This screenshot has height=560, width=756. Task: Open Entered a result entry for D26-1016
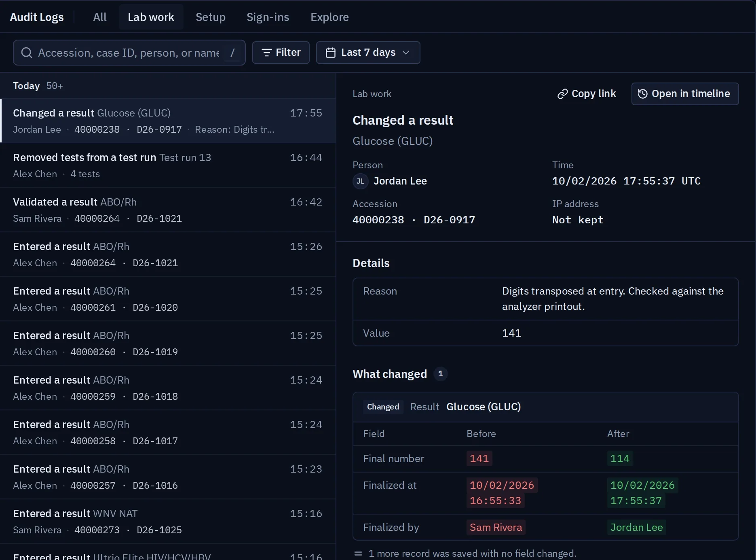[168, 477]
